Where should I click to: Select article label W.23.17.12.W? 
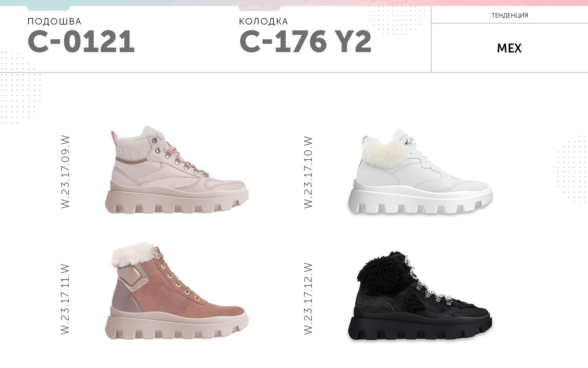point(308,299)
